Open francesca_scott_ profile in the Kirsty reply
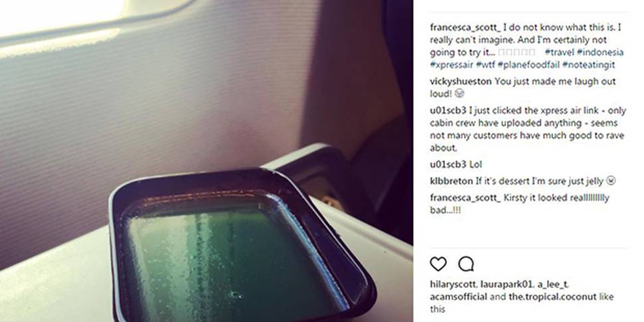 pos(465,198)
